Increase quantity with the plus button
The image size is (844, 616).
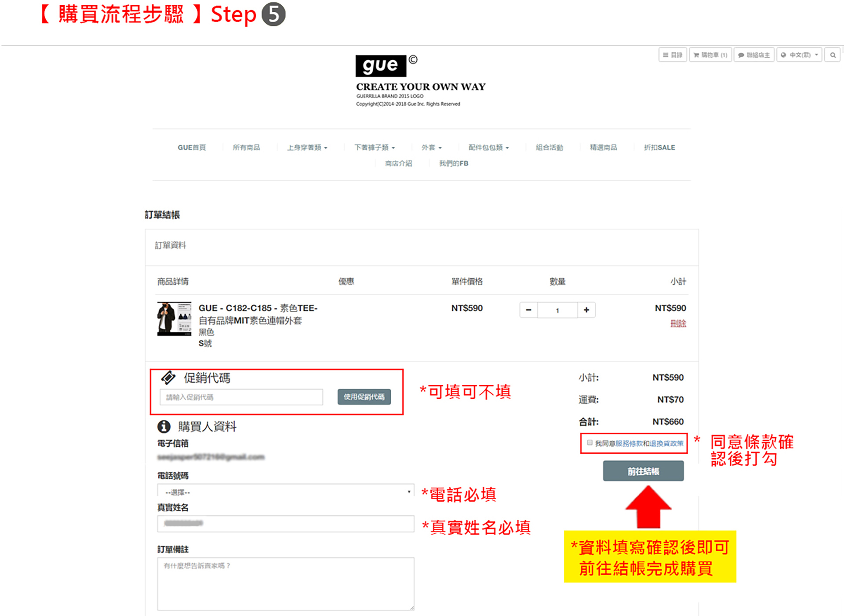point(586,310)
